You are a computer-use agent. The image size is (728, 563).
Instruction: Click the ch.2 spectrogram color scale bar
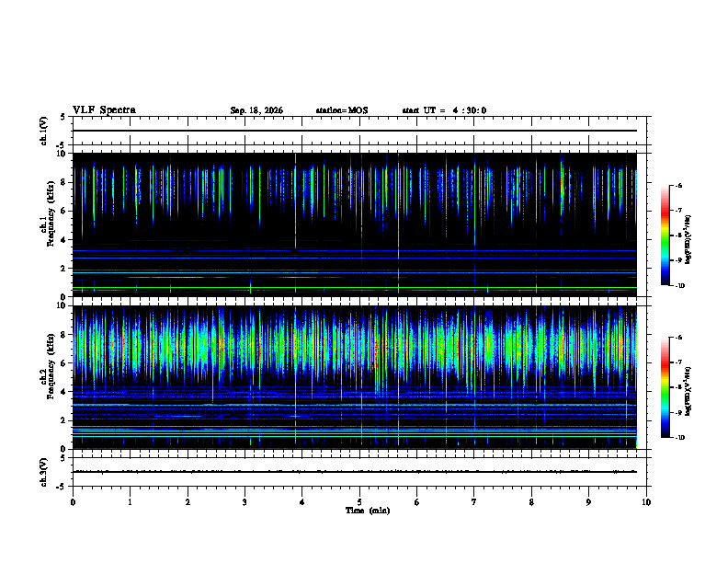[665, 387]
